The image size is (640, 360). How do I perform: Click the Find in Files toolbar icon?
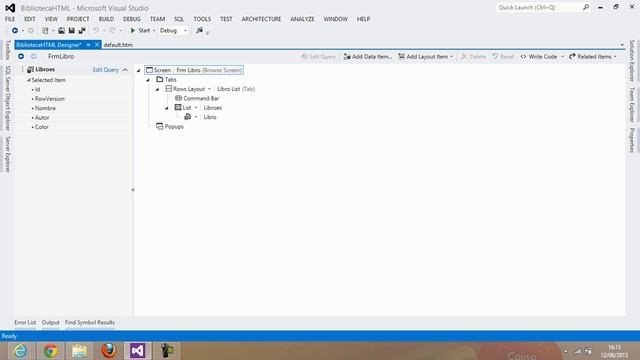point(199,31)
